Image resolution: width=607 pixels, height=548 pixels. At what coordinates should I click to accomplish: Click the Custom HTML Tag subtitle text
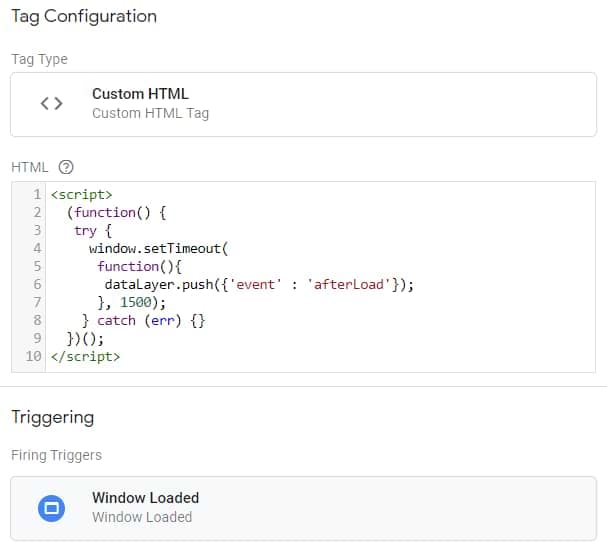click(x=150, y=113)
